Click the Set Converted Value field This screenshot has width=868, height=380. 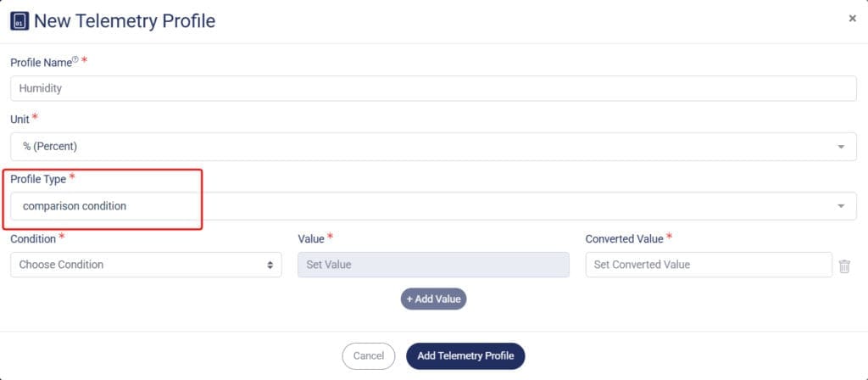[x=709, y=265]
